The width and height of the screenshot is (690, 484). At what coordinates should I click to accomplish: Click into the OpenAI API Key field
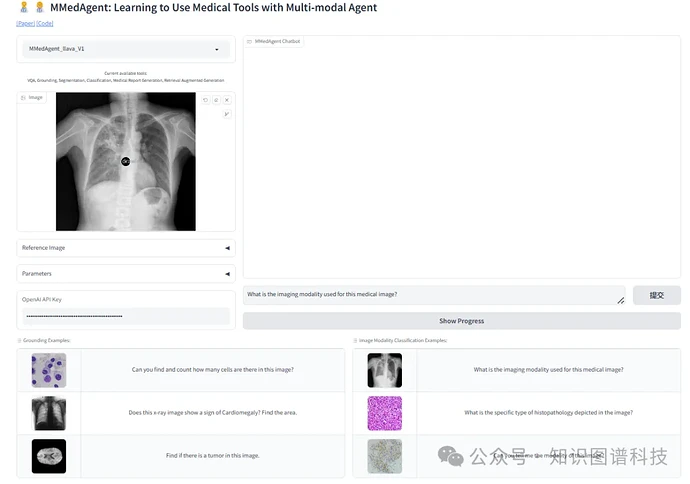[125, 316]
